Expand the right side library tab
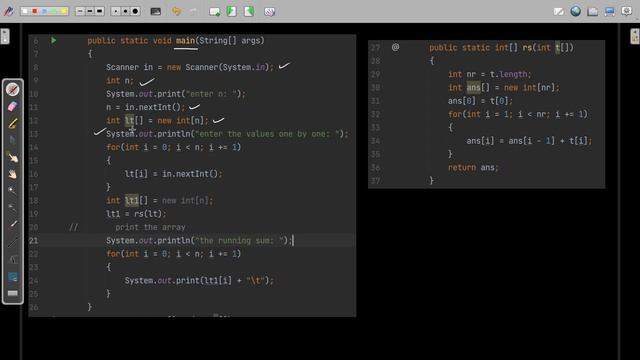Viewport: 640px width, 360px height. click(635, 36)
